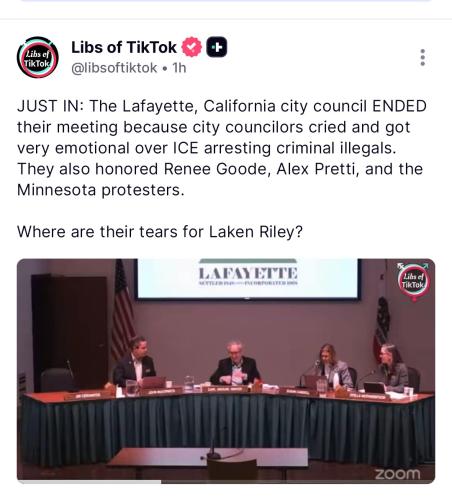
Task: Click the 1h post timestamp
Action: pyautogui.click(x=179, y=68)
